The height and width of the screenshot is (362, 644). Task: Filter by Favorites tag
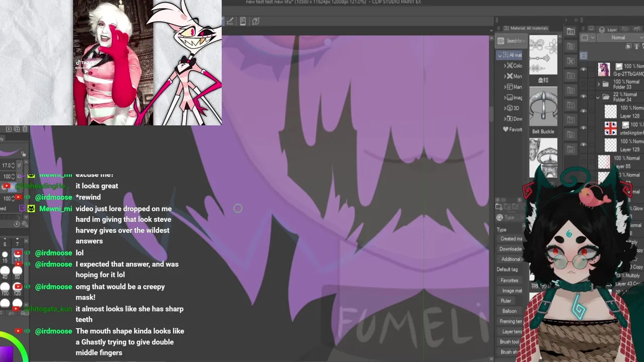tap(509, 281)
